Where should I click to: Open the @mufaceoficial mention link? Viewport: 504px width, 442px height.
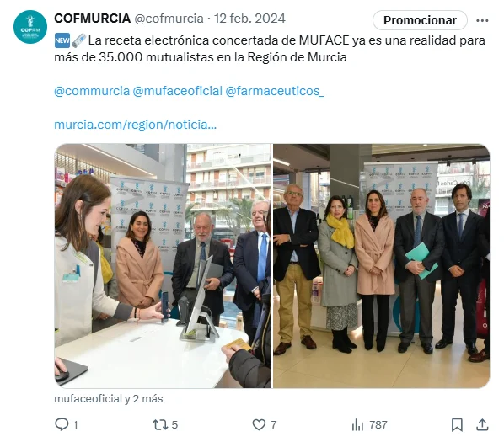pyautogui.click(x=178, y=91)
